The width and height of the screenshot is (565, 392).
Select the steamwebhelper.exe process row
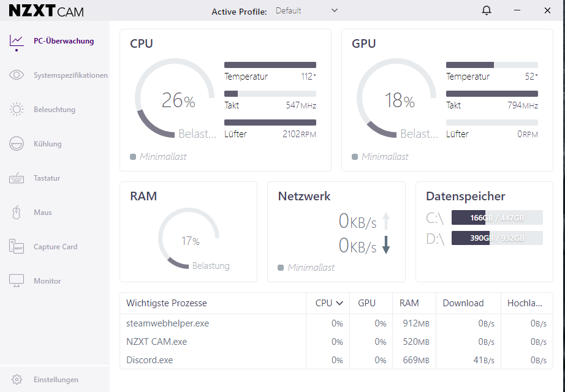(336, 323)
